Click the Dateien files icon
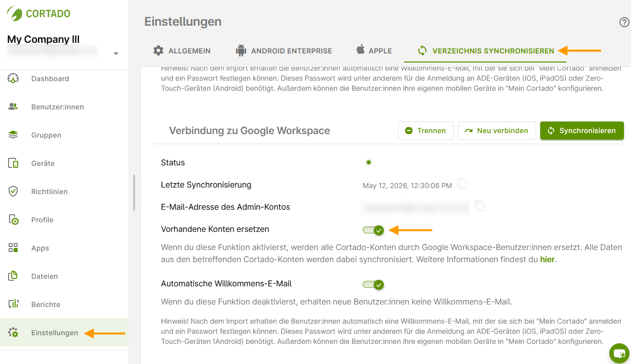The height and width of the screenshot is (364, 631). tap(13, 276)
